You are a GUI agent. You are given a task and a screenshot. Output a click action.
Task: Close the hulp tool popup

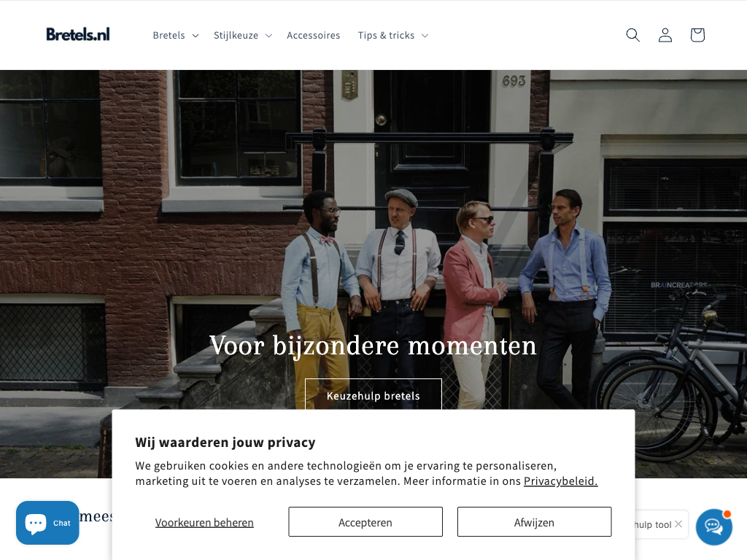point(678,524)
